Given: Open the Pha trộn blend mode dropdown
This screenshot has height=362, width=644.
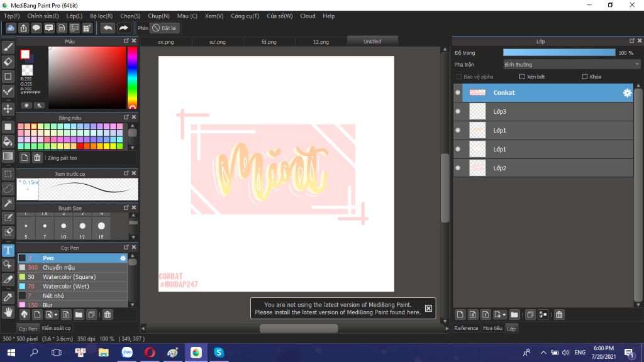Looking at the screenshot, I should tap(571, 65).
